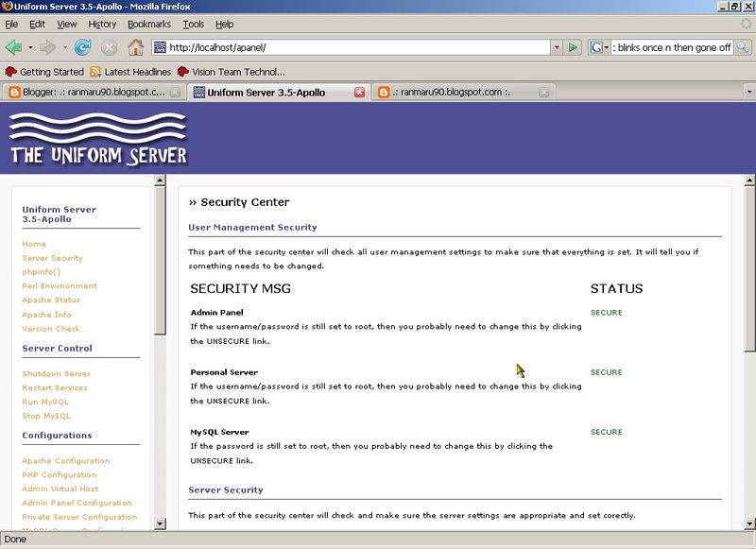The image size is (756, 549).
Task: Reload the page with the Refresh icon
Action: pos(83,47)
